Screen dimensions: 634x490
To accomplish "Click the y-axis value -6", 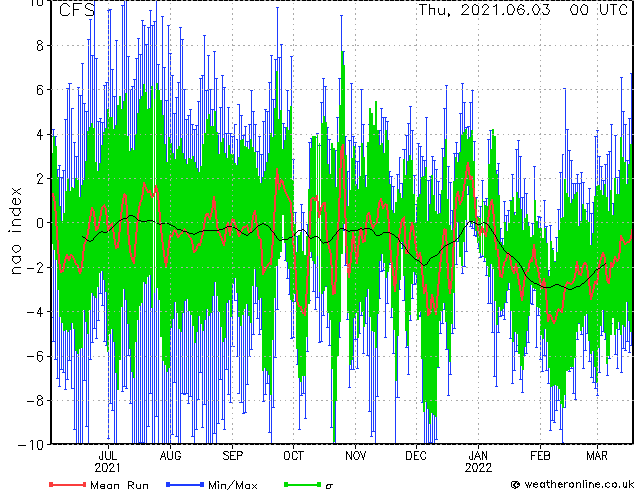I will pos(35,356).
